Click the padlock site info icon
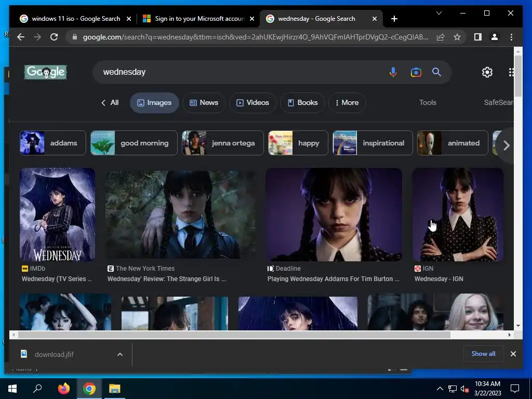 (x=75, y=37)
